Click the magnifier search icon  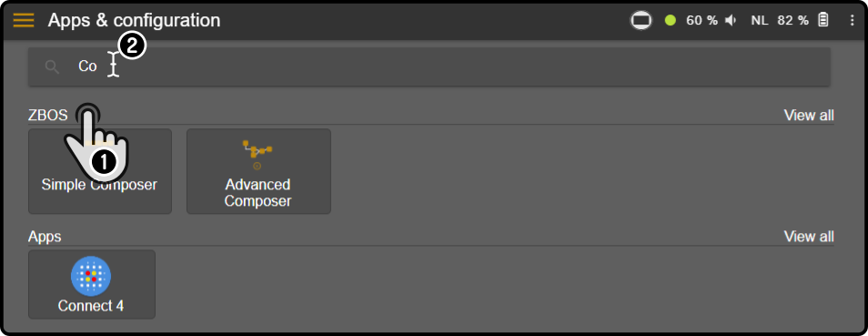(x=52, y=67)
